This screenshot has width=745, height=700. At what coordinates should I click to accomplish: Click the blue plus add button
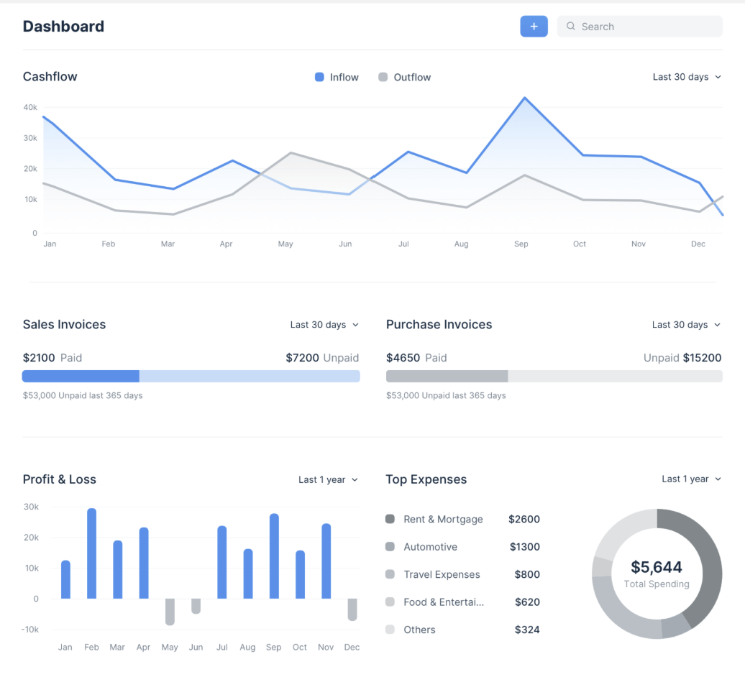pyautogui.click(x=534, y=27)
